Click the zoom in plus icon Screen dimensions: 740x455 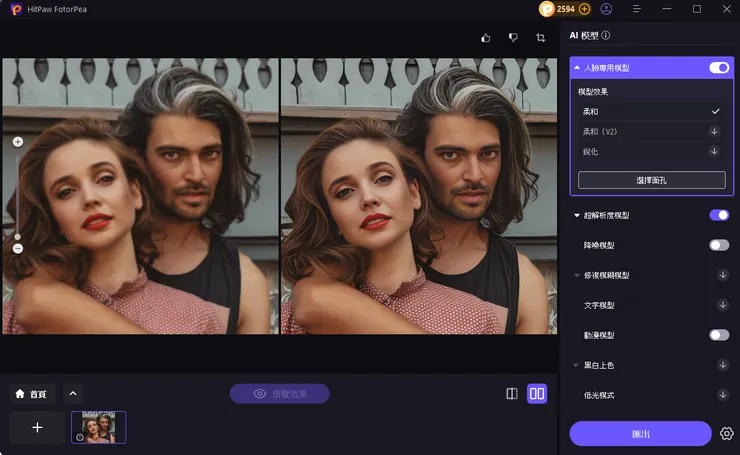coord(18,142)
